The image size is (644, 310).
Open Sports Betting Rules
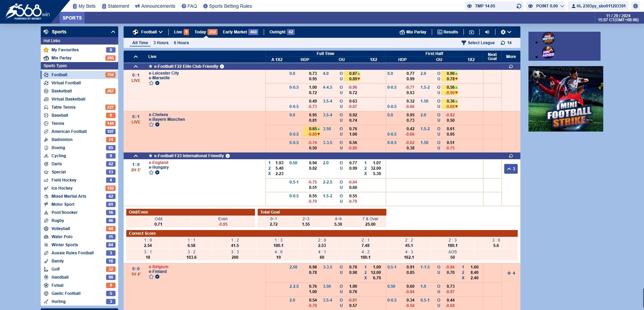point(228,6)
